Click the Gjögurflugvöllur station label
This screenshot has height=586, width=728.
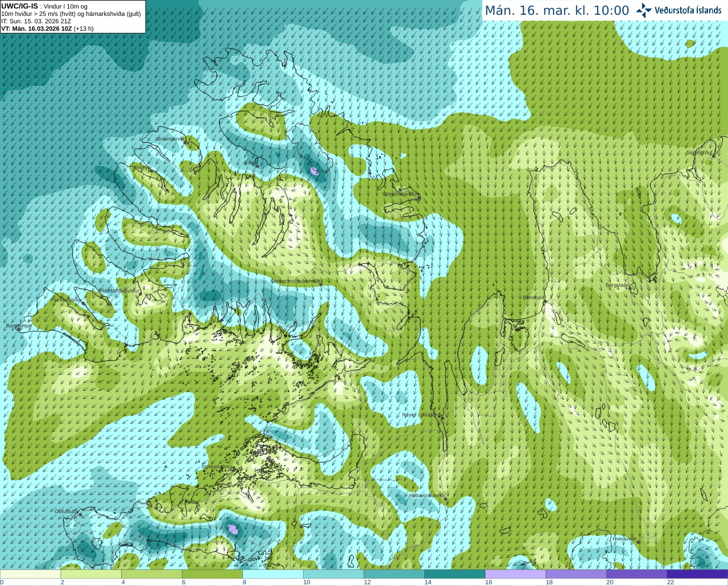(x=401, y=194)
